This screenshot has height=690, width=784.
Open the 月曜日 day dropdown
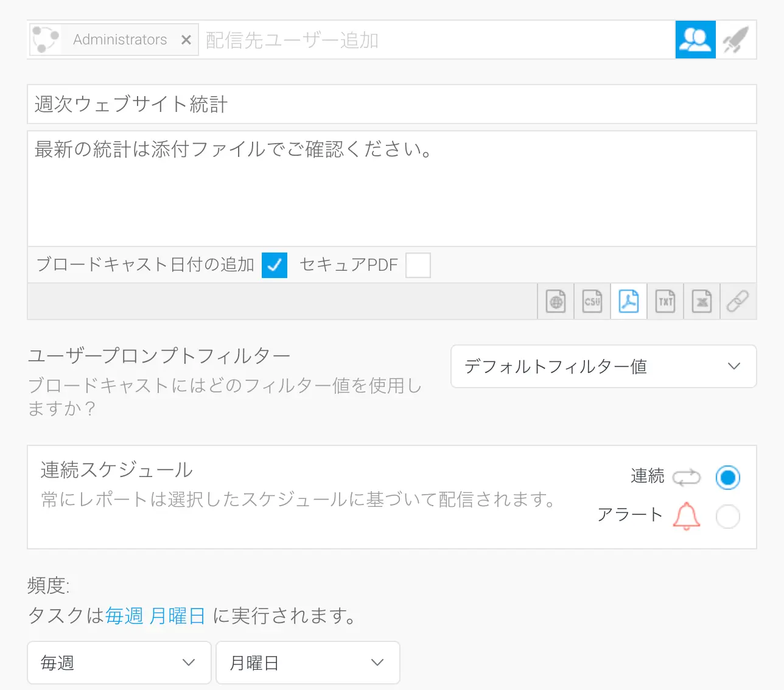(308, 663)
